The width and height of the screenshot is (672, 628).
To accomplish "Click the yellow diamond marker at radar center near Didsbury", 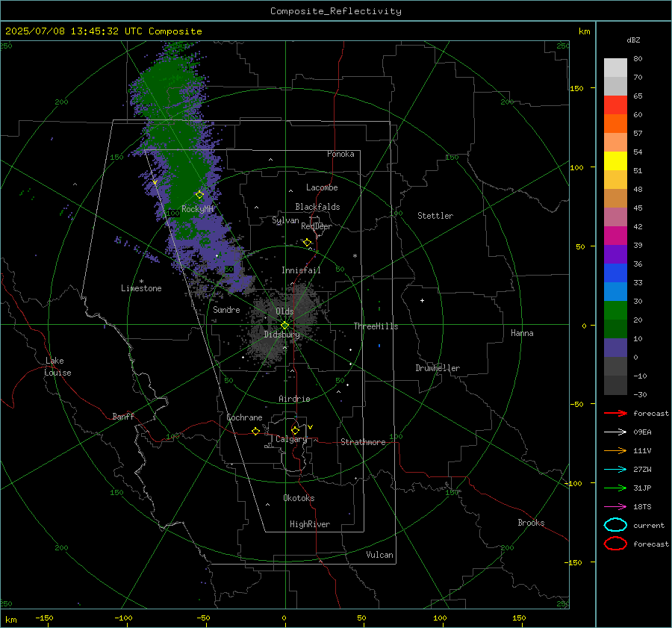I will pyautogui.click(x=285, y=326).
